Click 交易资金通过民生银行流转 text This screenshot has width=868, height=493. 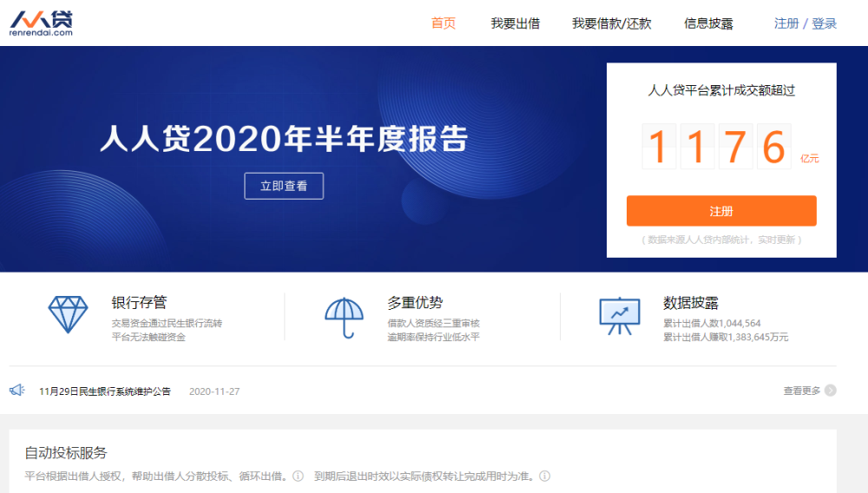point(167,323)
